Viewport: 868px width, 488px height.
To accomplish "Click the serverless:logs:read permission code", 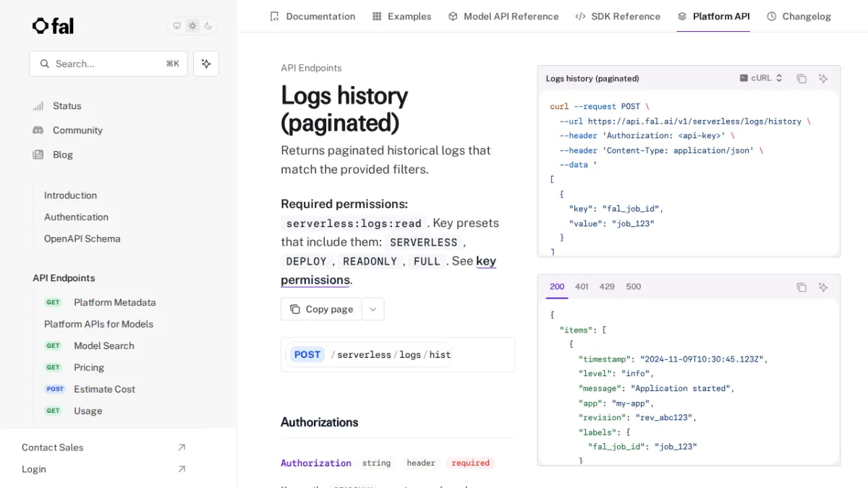I will click(354, 223).
